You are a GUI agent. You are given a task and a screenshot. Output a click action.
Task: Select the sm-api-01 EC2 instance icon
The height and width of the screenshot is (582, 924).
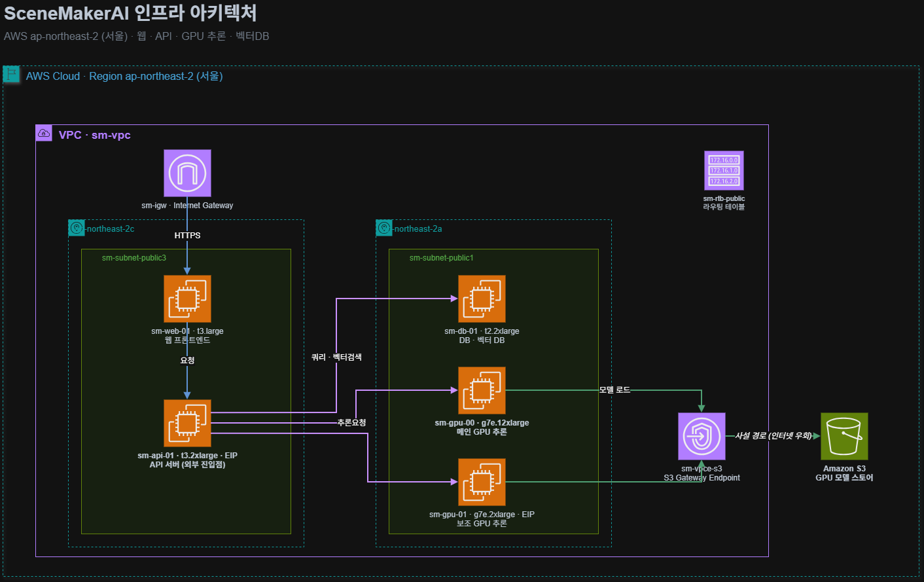click(x=187, y=423)
